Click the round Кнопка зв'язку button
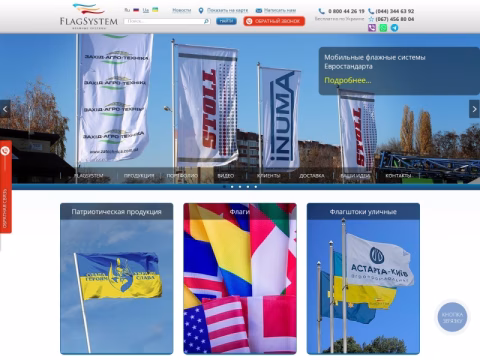Screen dimensions: 480x360 click(x=452, y=317)
